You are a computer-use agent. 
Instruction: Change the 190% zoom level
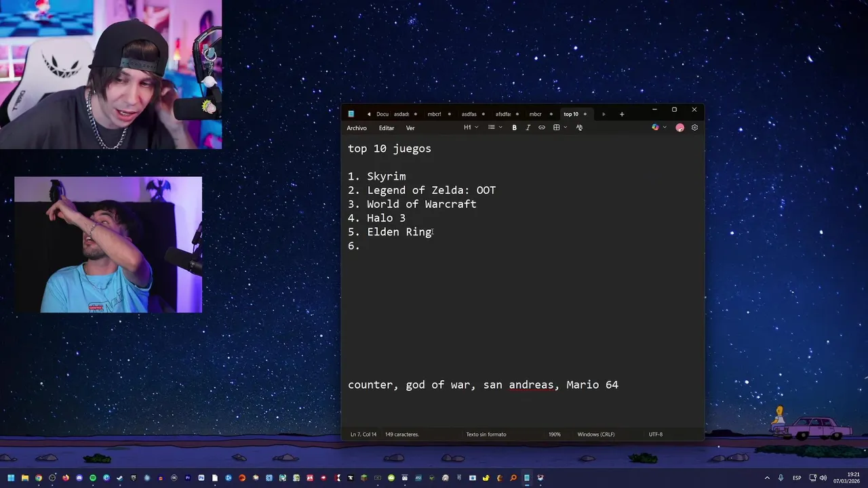(x=555, y=434)
